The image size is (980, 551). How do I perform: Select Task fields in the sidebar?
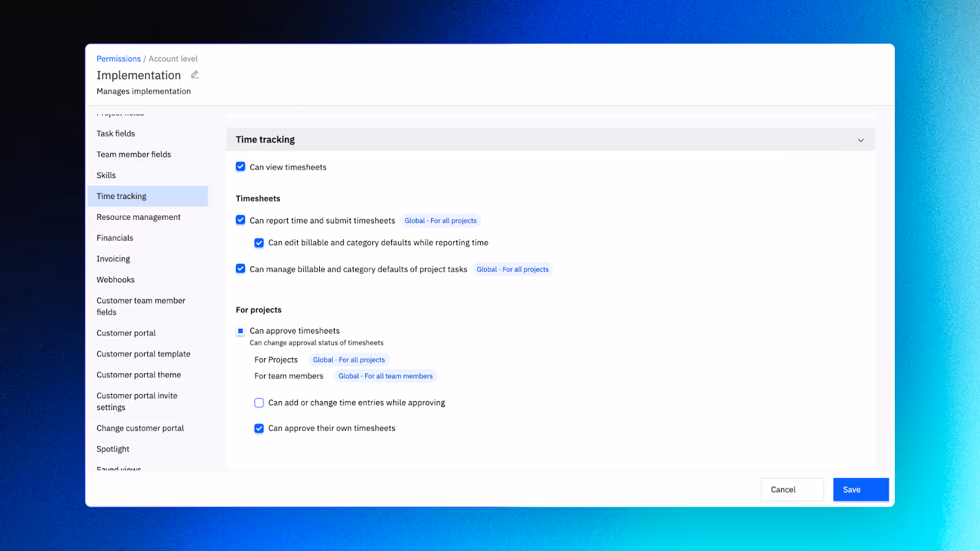click(x=148, y=133)
